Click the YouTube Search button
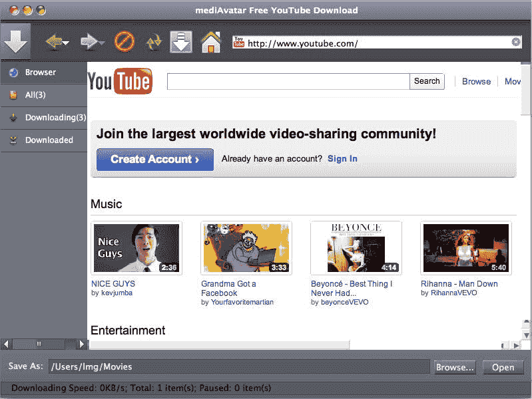This screenshot has height=399, width=532. [427, 81]
